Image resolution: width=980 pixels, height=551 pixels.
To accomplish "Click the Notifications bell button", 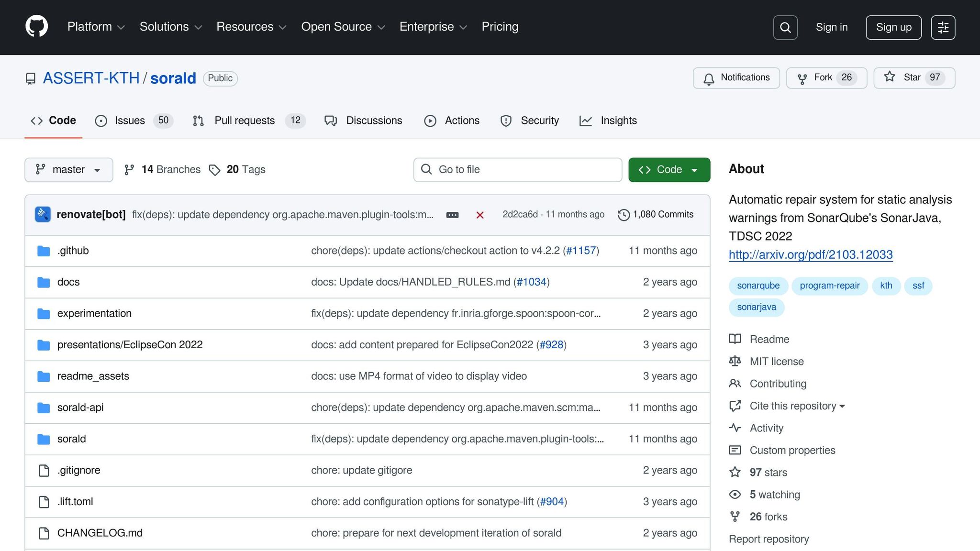I will point(736,78).
